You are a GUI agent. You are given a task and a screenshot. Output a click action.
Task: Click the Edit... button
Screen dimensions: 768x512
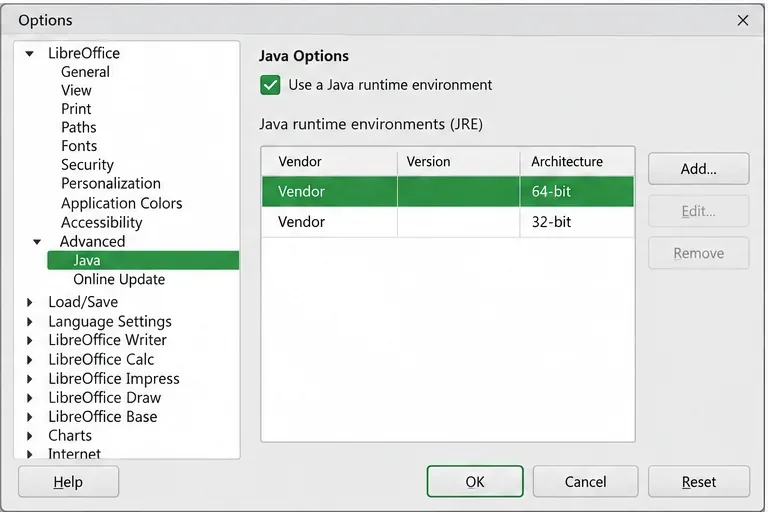pyautogui.click(x=698, y=211)
